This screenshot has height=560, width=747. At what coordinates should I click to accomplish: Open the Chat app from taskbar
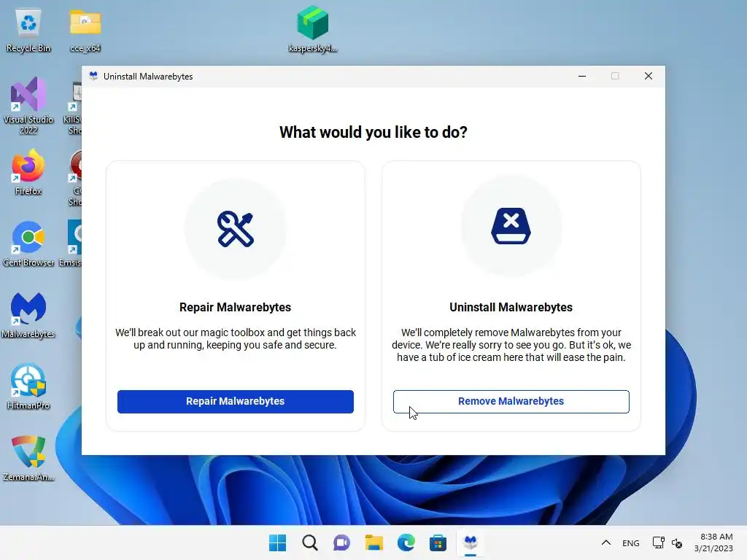tap(341, 542)
